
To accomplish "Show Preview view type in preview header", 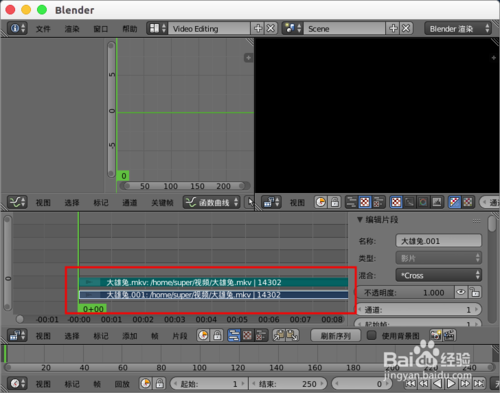I will (365, 202).
